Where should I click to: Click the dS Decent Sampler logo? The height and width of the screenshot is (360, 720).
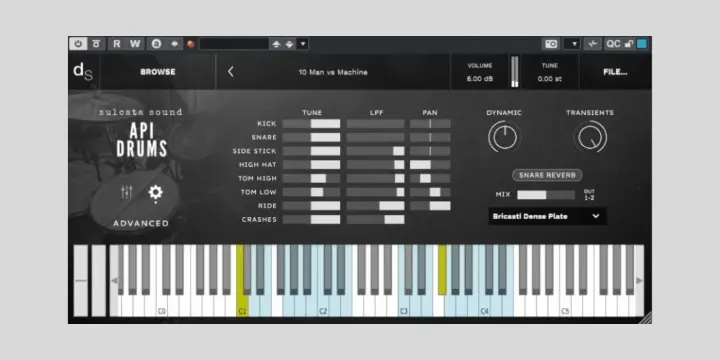click(x=83, y=72)
